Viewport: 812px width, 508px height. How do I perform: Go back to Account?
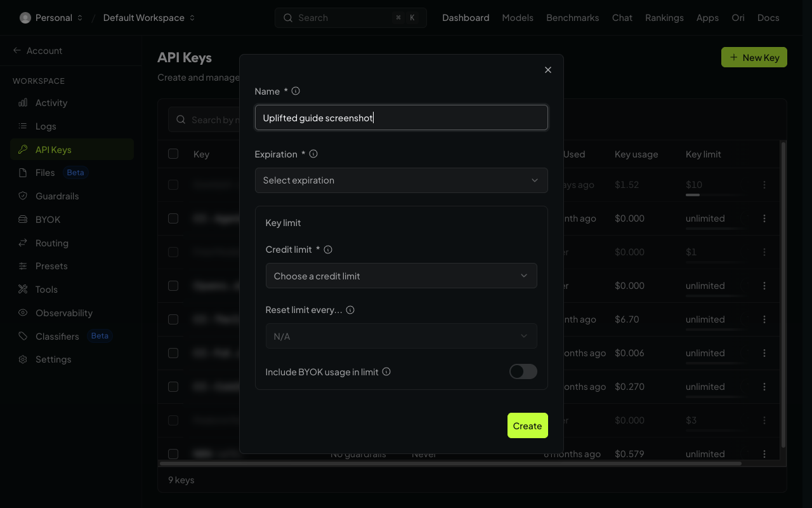(x=38, y=51)
